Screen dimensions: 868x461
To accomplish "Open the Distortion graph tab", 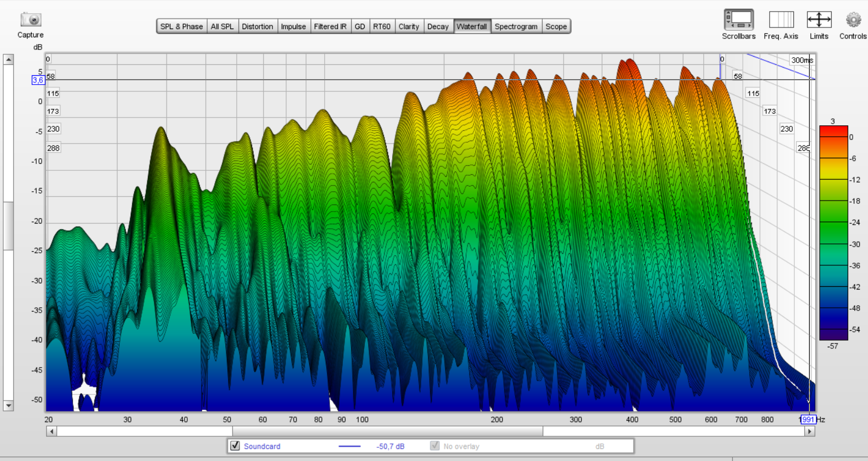I will tap(257, 26).
